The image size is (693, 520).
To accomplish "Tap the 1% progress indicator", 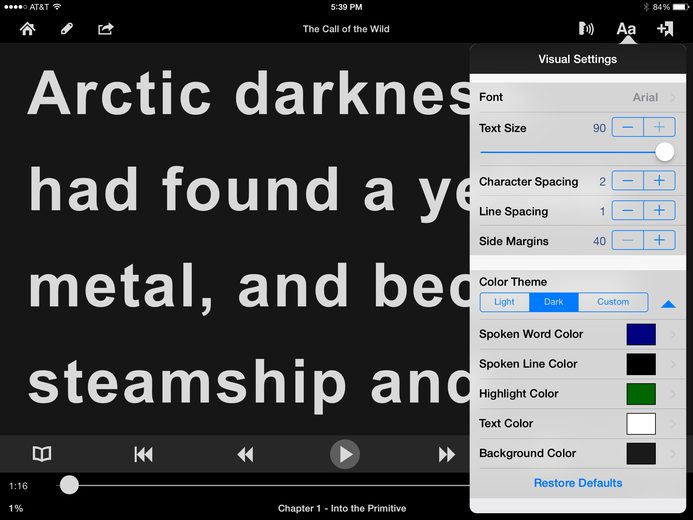I will 15,509.
